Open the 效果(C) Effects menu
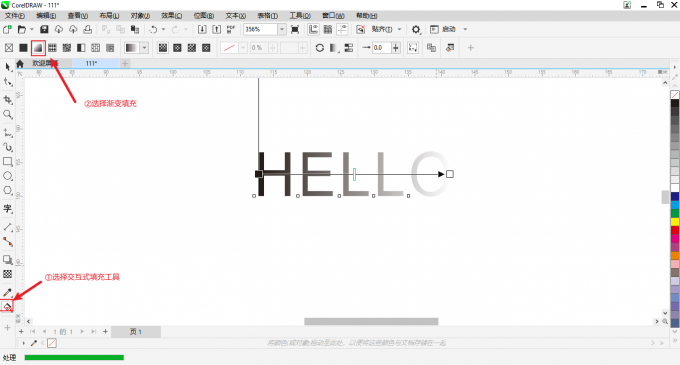The width and height of the screenshot is (680, 365). (x=172, y=16)
